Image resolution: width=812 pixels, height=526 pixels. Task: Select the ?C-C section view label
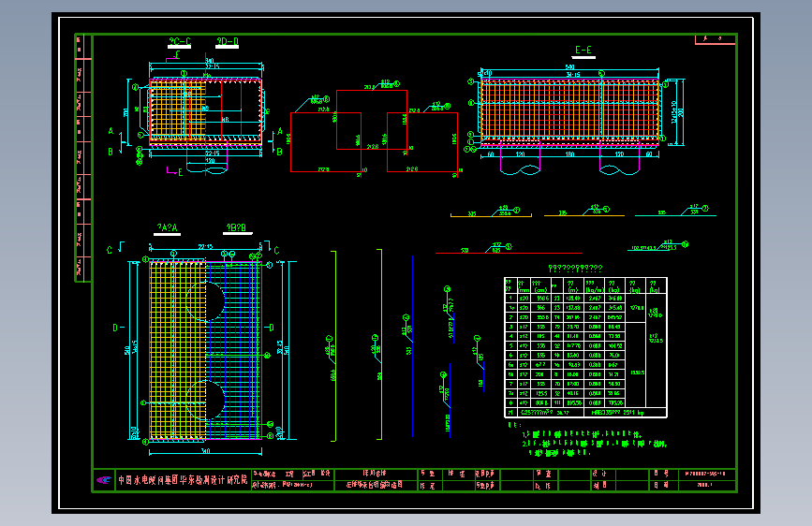(180, 41)
